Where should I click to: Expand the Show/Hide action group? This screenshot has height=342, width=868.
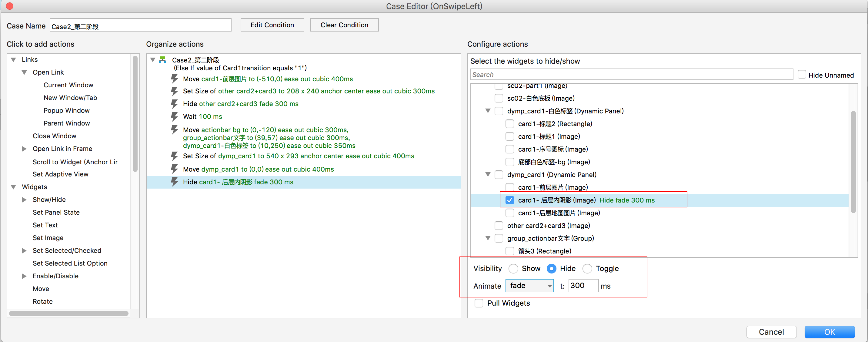(24, 199)
